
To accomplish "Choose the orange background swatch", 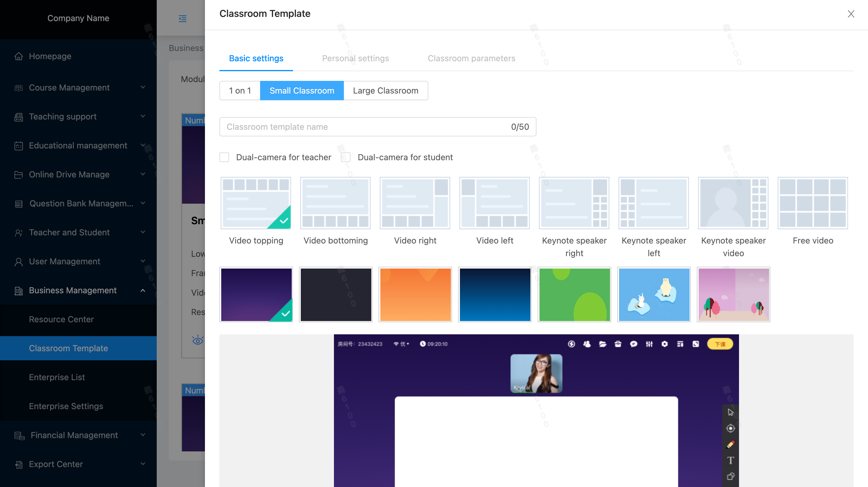I will click(x=415, y=294).
